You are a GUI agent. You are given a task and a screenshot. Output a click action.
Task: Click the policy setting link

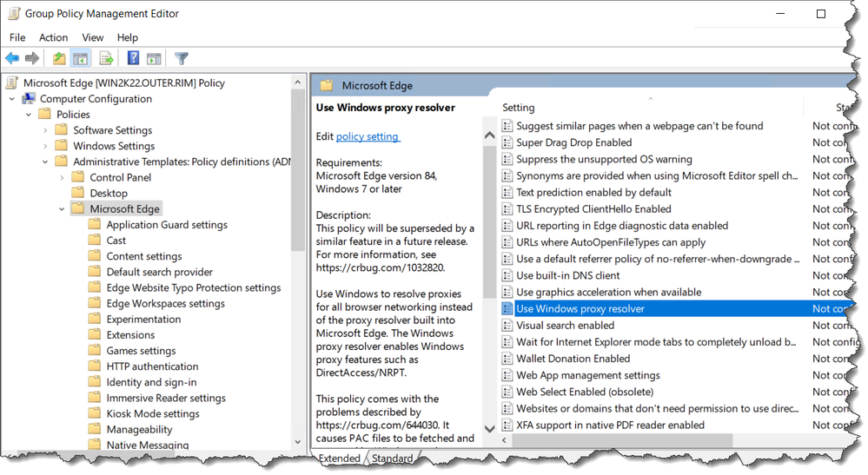click(x=368, y=136)
